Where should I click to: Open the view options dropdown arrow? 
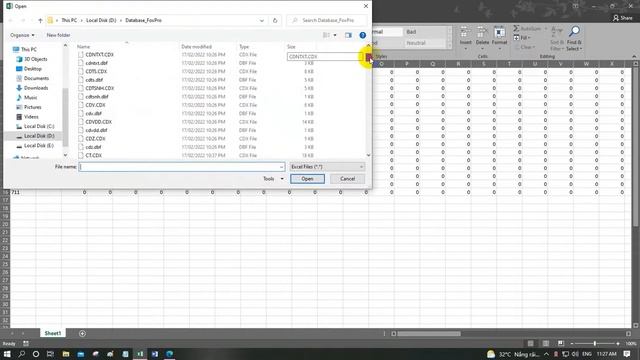[335, 35]
